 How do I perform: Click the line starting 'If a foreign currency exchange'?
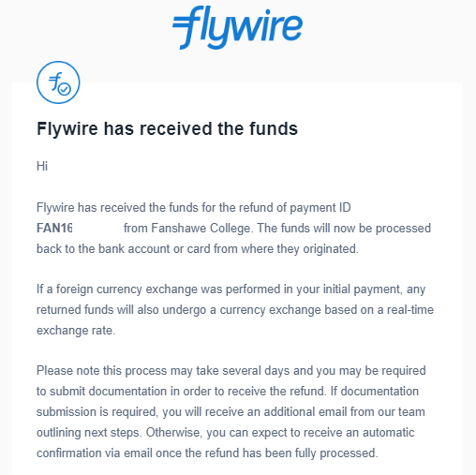point(231,289)
